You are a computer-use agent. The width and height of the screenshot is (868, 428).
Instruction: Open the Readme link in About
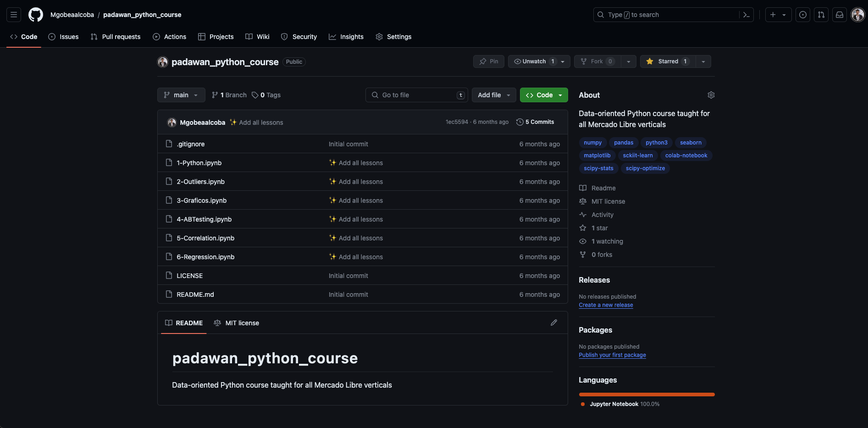[x=597, y=188]
